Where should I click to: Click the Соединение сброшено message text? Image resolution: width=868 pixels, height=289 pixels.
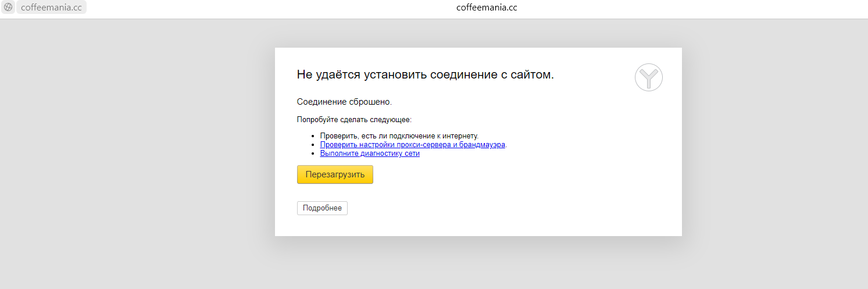tap(344, 102)
